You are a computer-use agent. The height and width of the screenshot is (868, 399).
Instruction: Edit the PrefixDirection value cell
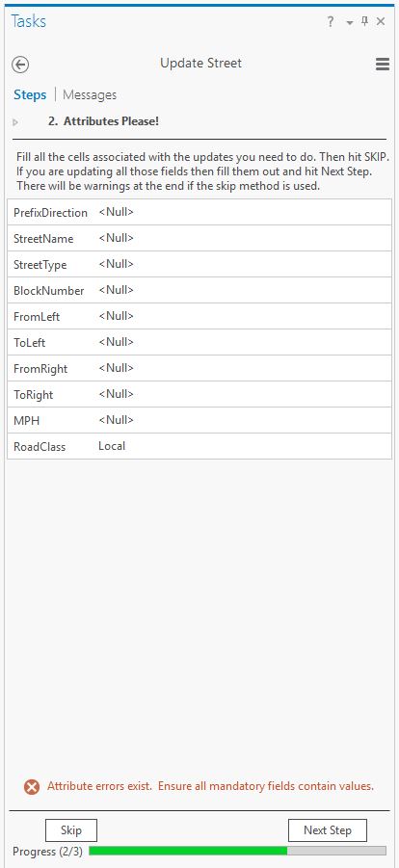coord(243,213)
